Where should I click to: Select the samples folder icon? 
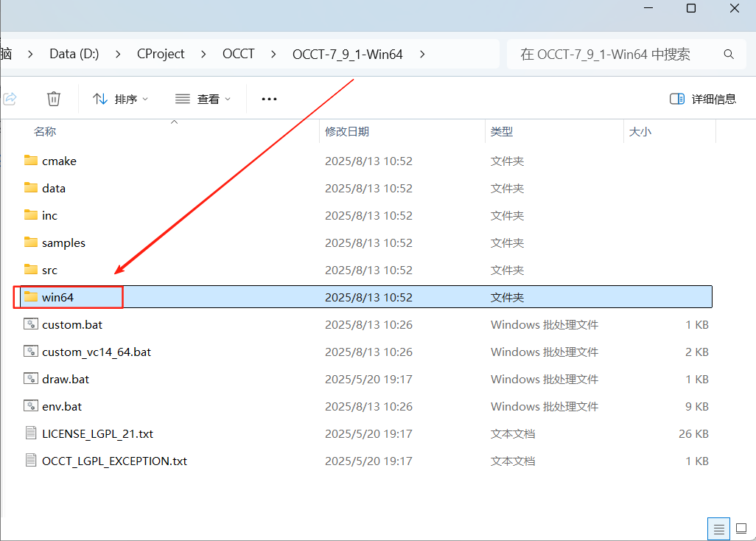coord(31,242)
